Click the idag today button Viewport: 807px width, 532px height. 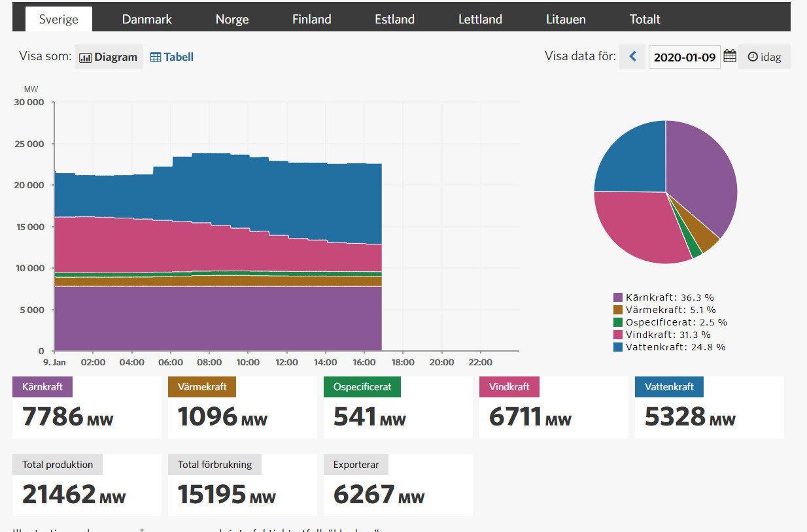tap(764, 57)
